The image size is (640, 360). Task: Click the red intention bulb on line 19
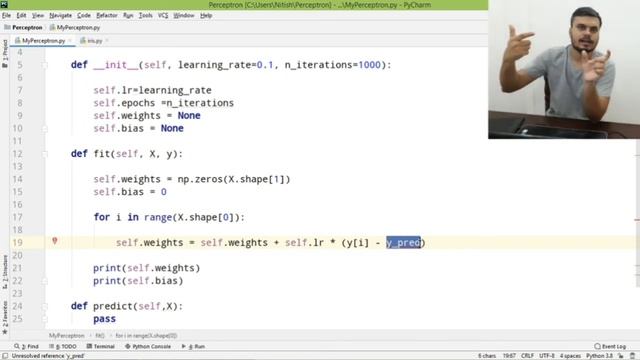click(x=55, y=241)
